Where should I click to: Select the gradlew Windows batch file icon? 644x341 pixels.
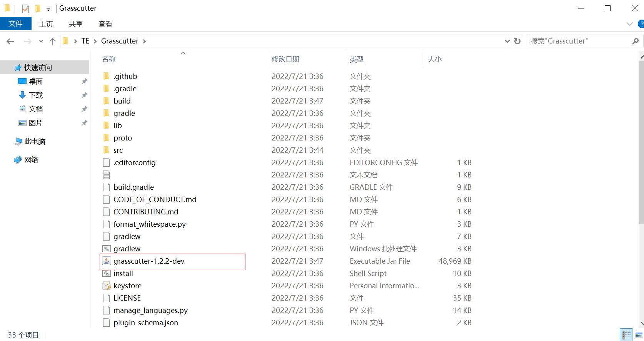[107, 249]
